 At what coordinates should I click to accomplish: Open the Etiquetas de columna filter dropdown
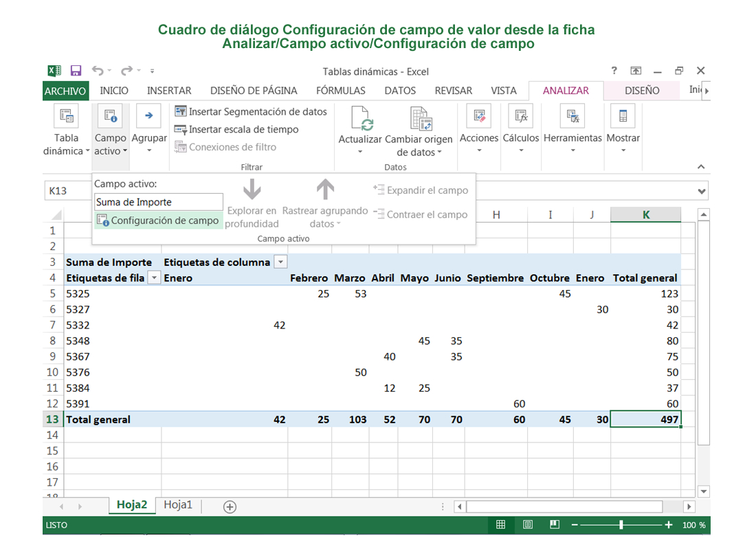tap(280, 262)
